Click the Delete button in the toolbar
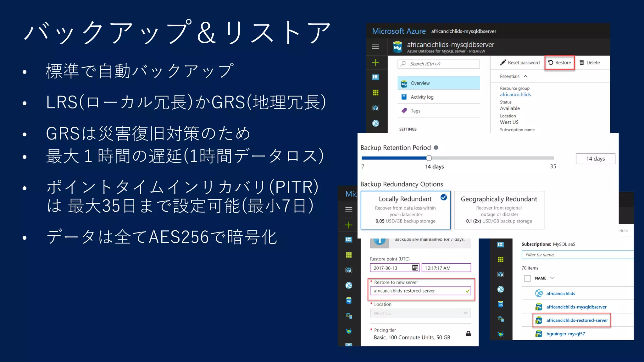The height and width of the screenshot is (362, 644). pyautogui.click(x=590, y=63)
